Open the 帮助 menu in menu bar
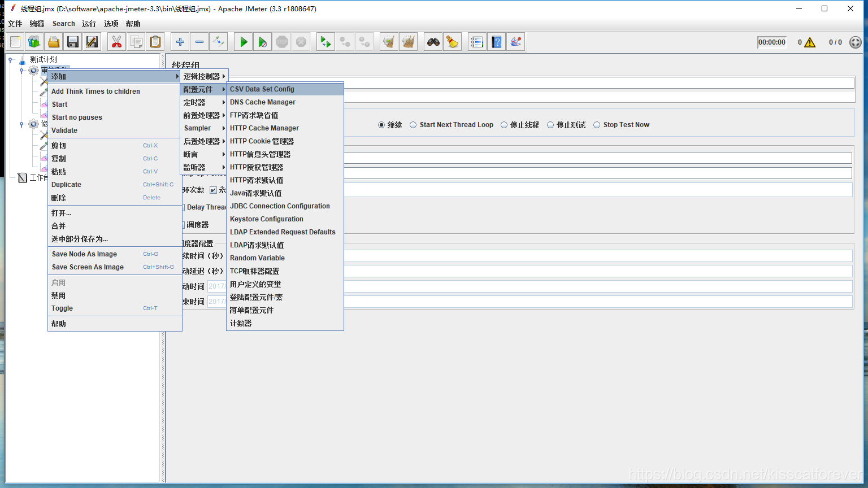 pos(133,24)
